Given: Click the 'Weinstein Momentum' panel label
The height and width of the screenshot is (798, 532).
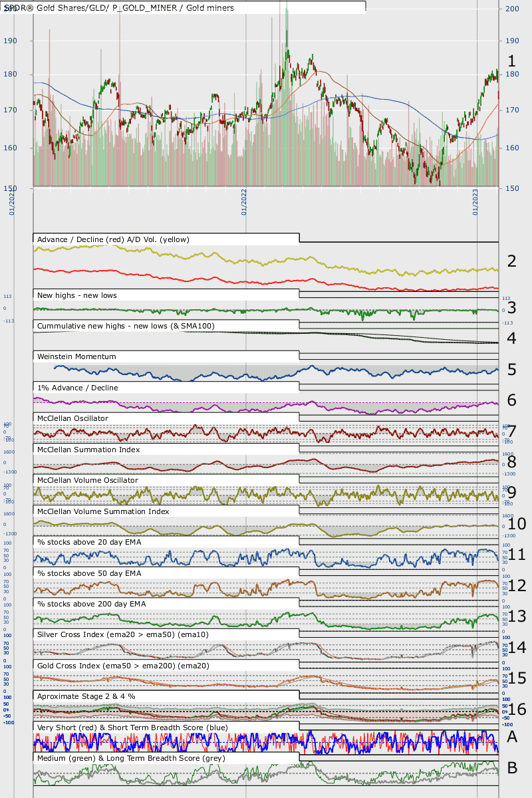Looking at the screenshot, I should [76, 356].
